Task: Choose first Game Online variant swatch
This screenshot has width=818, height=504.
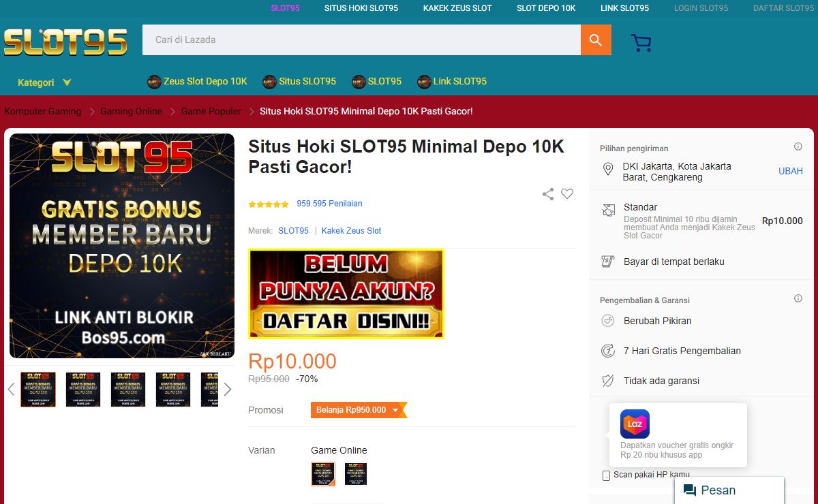Action: click(x=323, y=474)
